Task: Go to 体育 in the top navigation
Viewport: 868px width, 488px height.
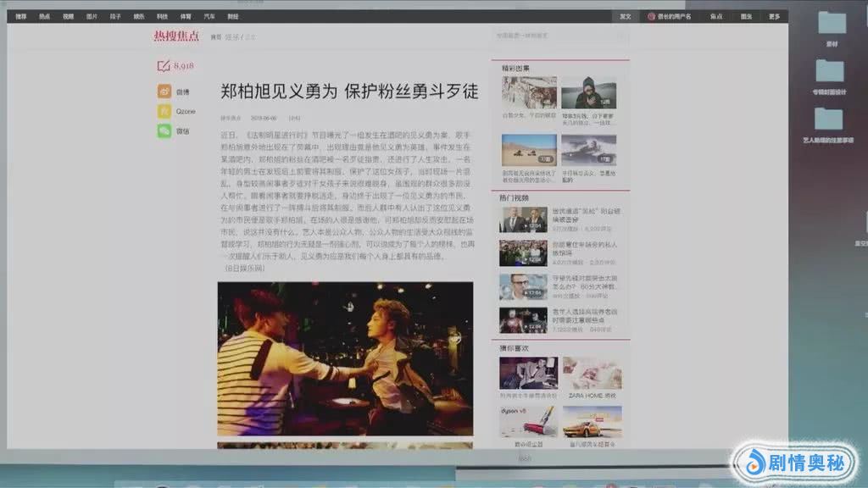Action: point(186,16)
